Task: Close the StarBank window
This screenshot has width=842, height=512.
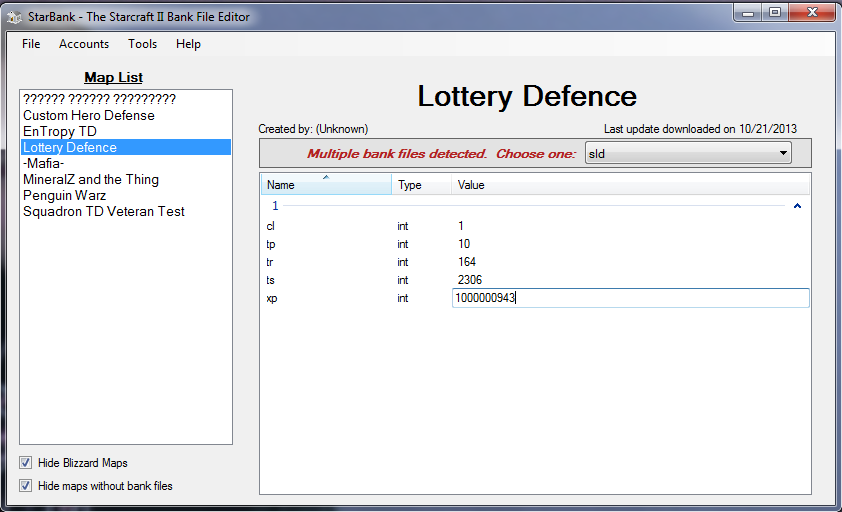Action: 812,12
